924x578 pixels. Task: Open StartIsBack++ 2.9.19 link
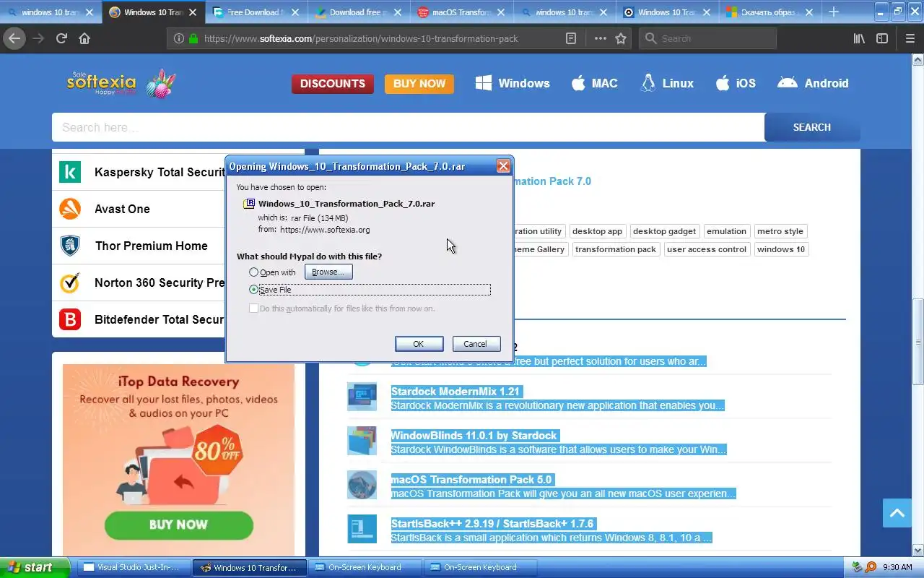[x=492, y=524]
